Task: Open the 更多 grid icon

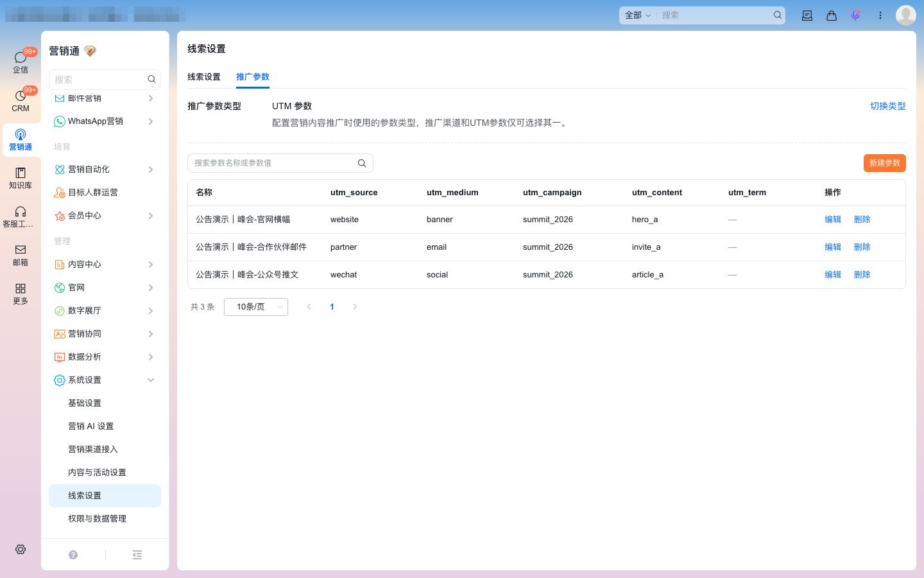Action: 21,293
